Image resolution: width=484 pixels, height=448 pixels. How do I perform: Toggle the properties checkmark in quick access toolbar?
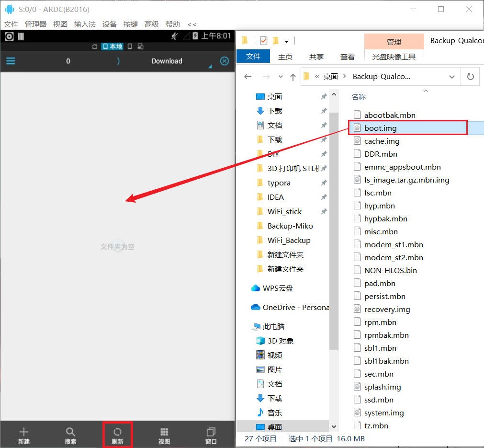263,40
